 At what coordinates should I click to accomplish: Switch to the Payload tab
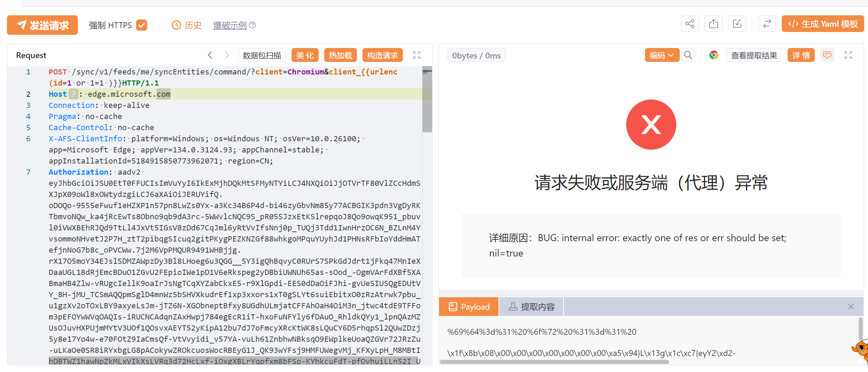pyautogui.click(x=469, y=307)
